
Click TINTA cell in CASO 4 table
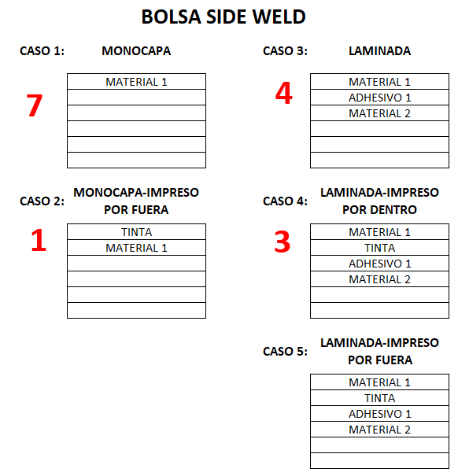(379, 248)
